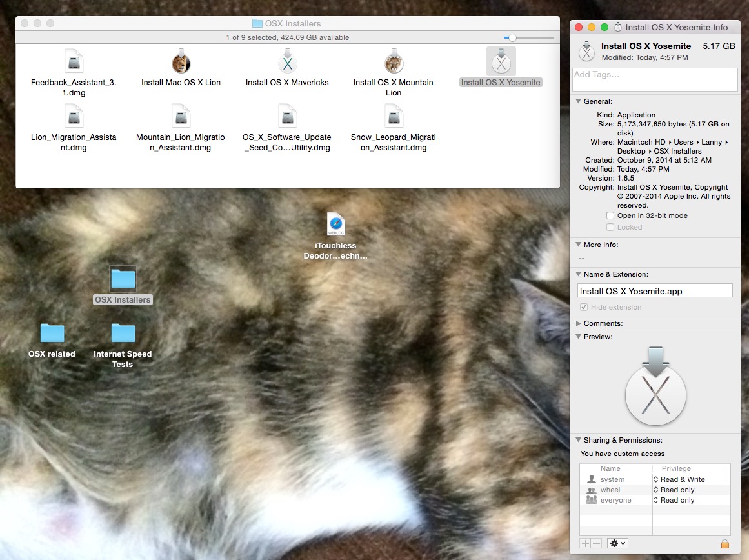This screenshot has height=560, width=749.
Task: Click folder proxy icon in OSX Installers title
Action: point(257,23)
